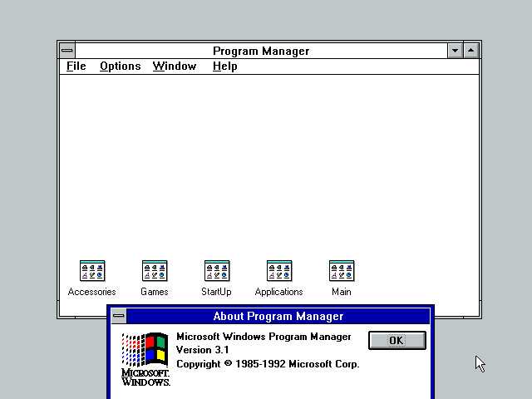Select the Games program group icon
The width and height of the screenshot is (532, 399).
(155, 271)
